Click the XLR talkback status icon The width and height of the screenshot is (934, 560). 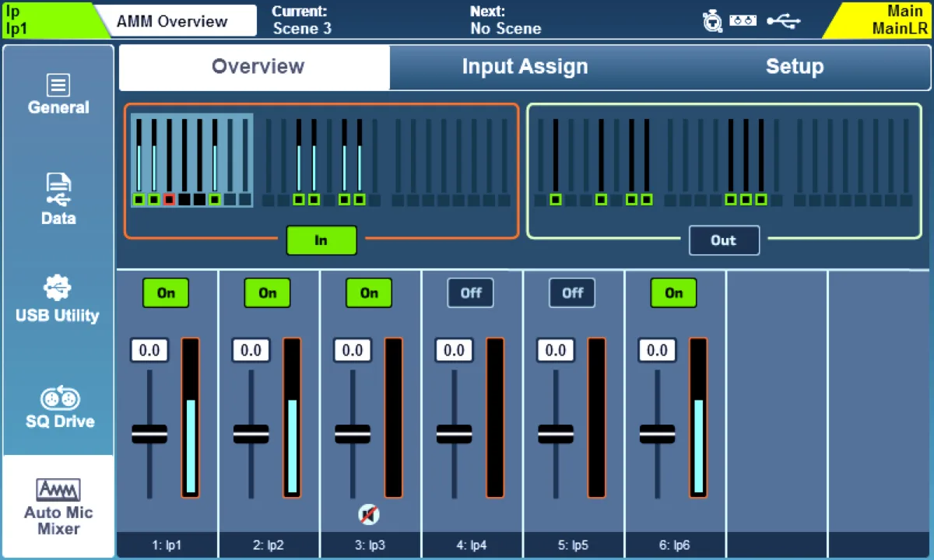(x=712, y=22)
